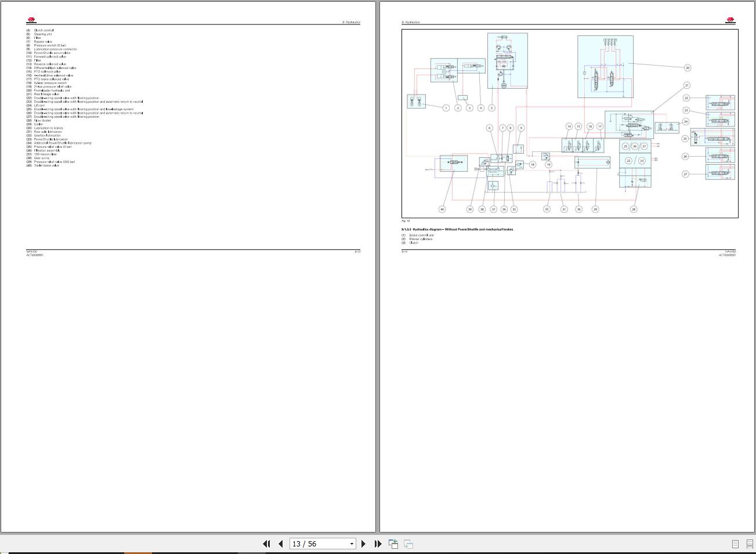The height and width of the screenshot is (554, 756).
Task: Click 'PowerShuttle accumulator' legend entry
Action: [52, 53]
